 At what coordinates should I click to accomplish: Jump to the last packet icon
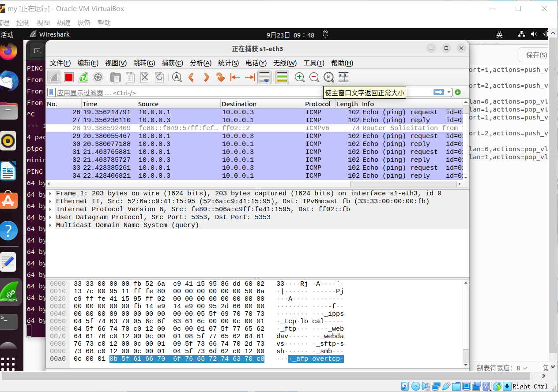click(x=250, y=78)
